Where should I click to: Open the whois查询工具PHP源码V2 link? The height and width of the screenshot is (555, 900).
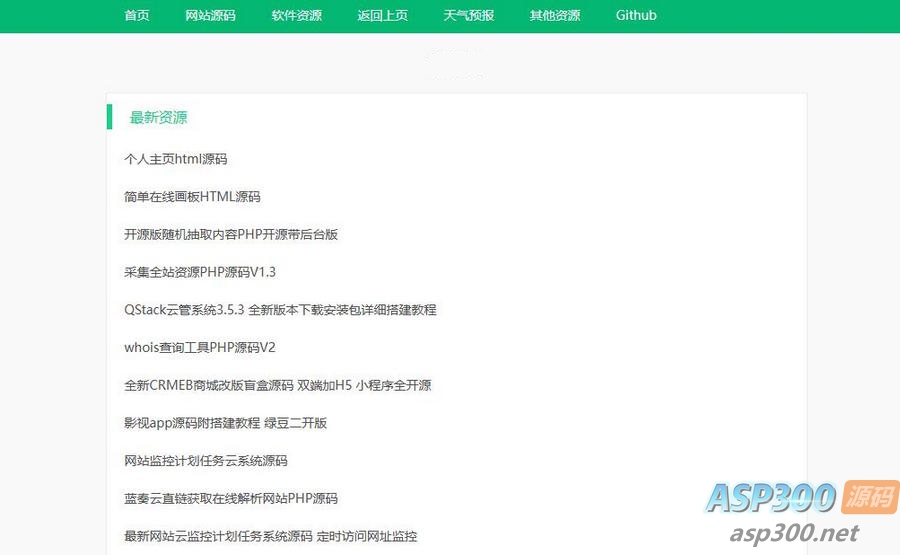click(200, 348)
